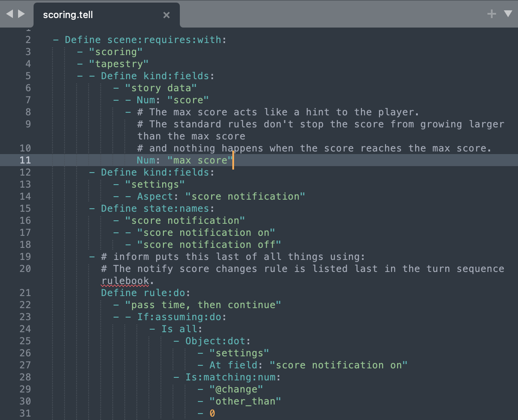Viewport: 518px width, 420px height.
Task: Click the "@change" string
Action: [236, 389]
